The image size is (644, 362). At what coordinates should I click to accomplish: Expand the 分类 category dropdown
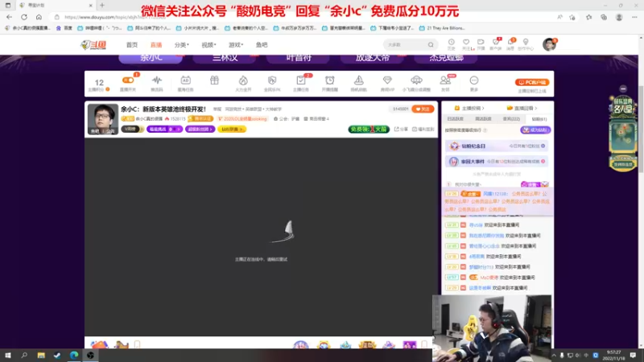[181, 45]
